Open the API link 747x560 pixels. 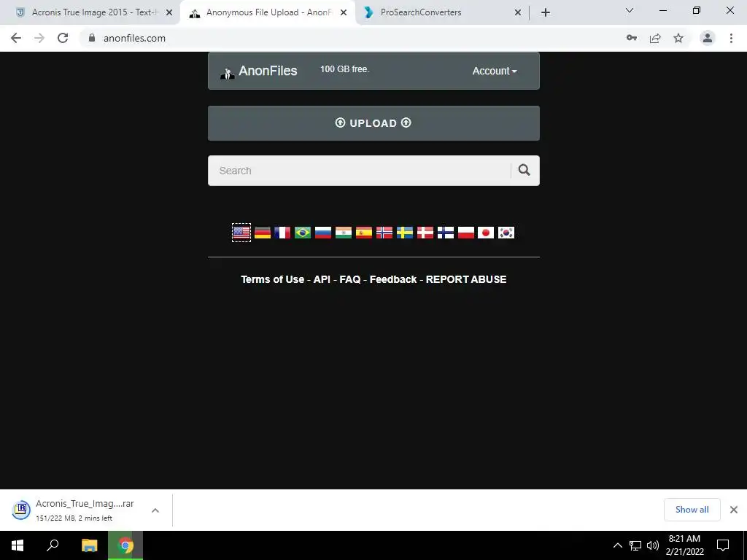322,279
